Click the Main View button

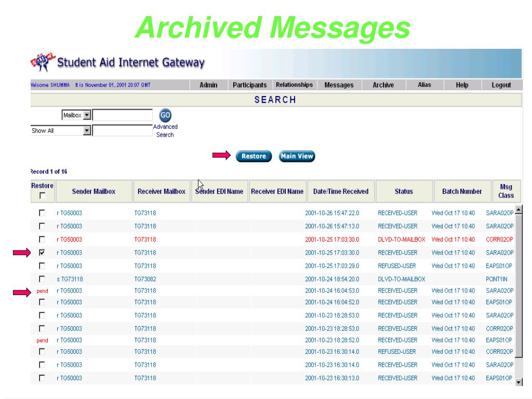coord(297,156)
